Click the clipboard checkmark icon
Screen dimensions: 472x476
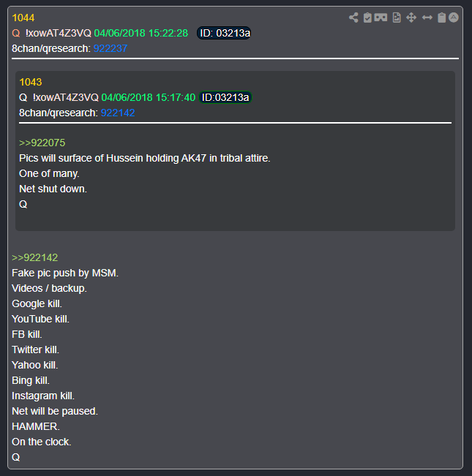(367, 18)
